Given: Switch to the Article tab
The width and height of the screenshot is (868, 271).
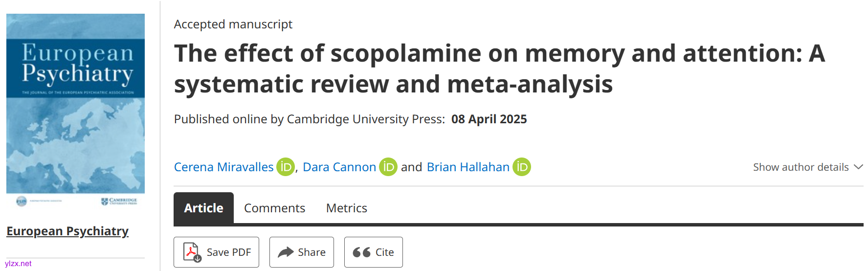Looking at the screenshot, I should point(203,208).
